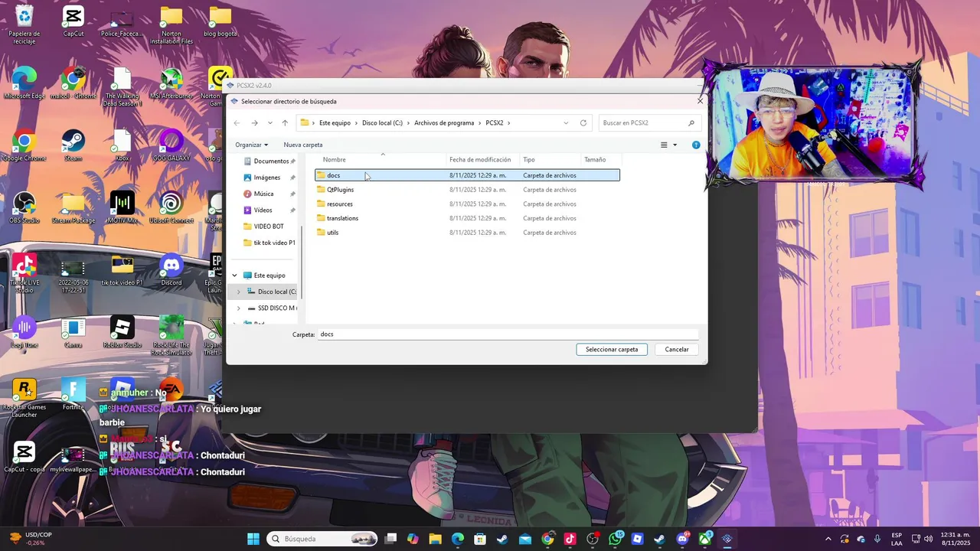
Task: Sort by the Fecha de modificación column
Action: pyautogui.click(x=483, y=160)
